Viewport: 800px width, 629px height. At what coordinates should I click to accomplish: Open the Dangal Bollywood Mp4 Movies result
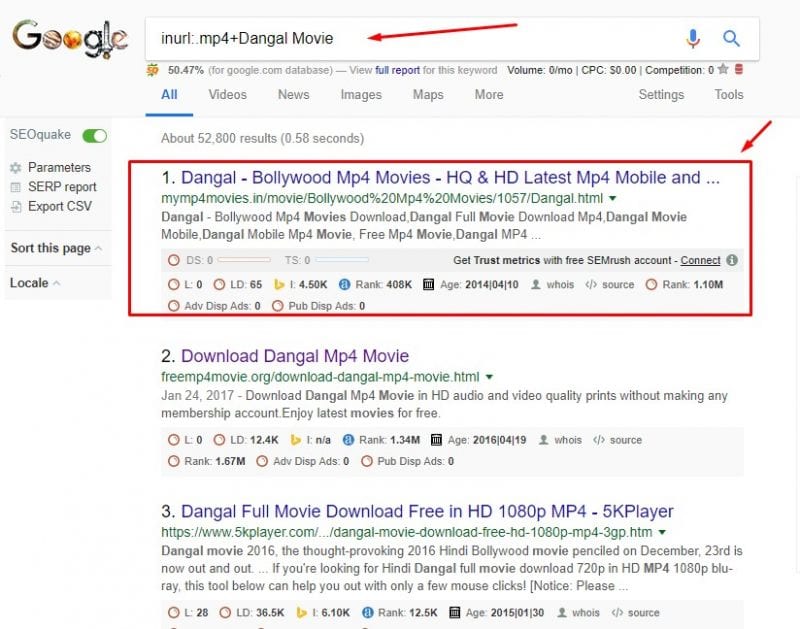click(450, 178)
